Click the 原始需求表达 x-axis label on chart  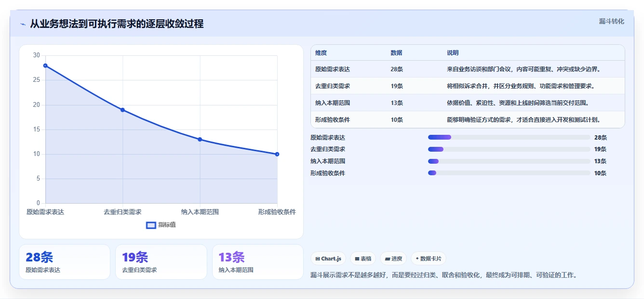pos(45,212)
